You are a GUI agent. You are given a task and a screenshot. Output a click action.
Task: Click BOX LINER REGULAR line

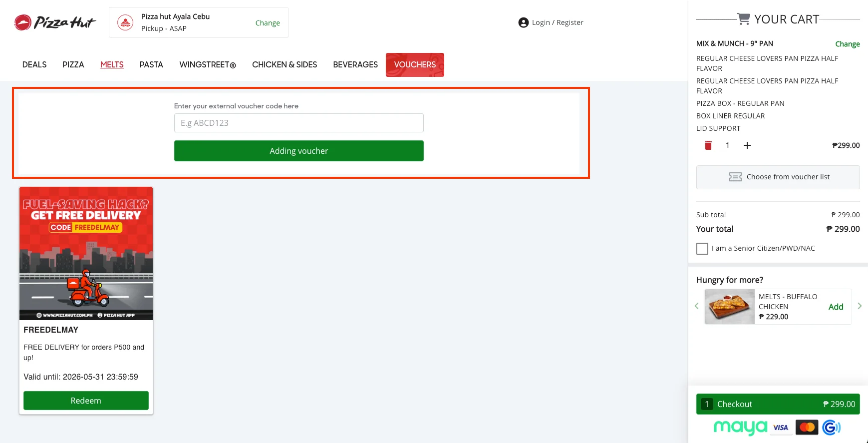730,116
